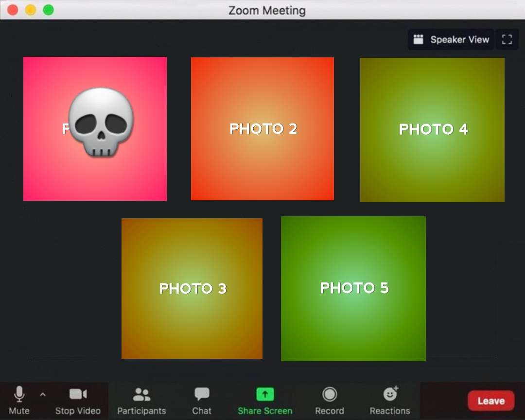Maximize the window with the green button

(x=48, y=10)
